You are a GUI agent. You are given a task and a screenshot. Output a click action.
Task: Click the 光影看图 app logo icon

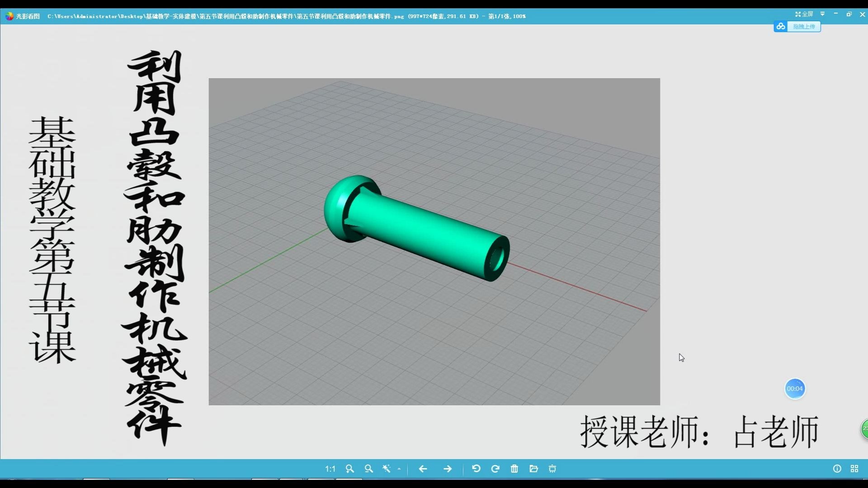tap(9, 16)
